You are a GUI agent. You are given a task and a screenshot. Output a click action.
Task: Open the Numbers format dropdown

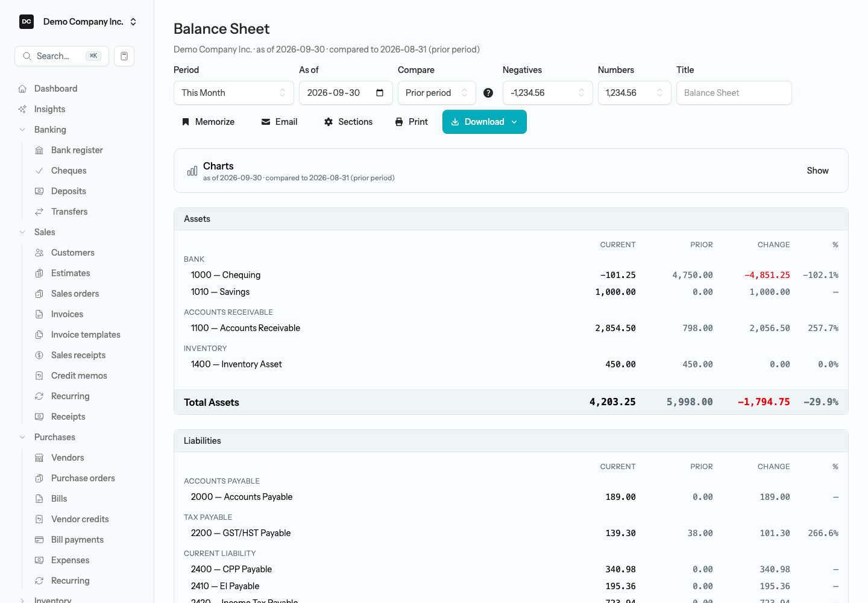(635, 93)
